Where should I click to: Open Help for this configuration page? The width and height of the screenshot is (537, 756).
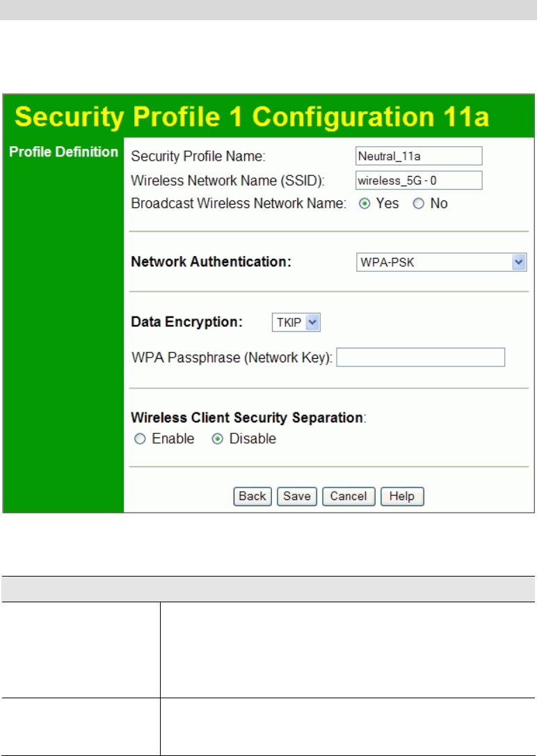(402, 496)
